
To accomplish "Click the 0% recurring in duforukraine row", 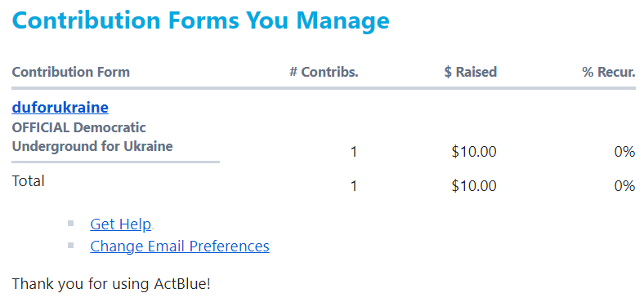I will [x=624, y=153].
